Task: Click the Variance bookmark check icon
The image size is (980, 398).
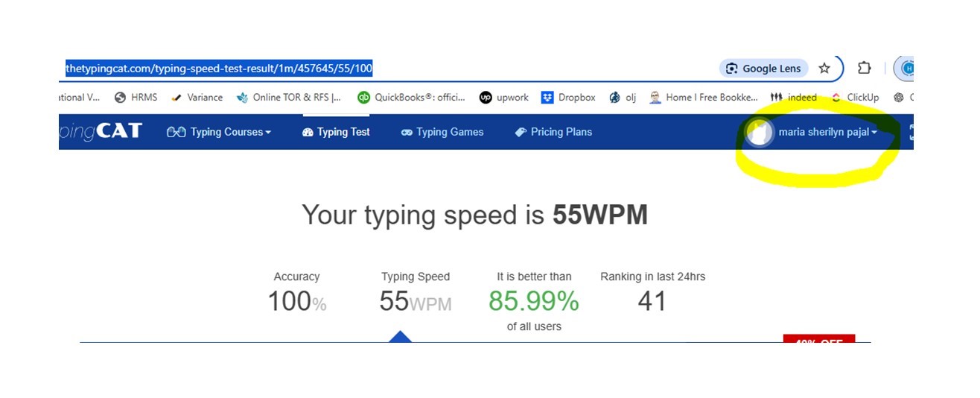Action: pos(176,97)
